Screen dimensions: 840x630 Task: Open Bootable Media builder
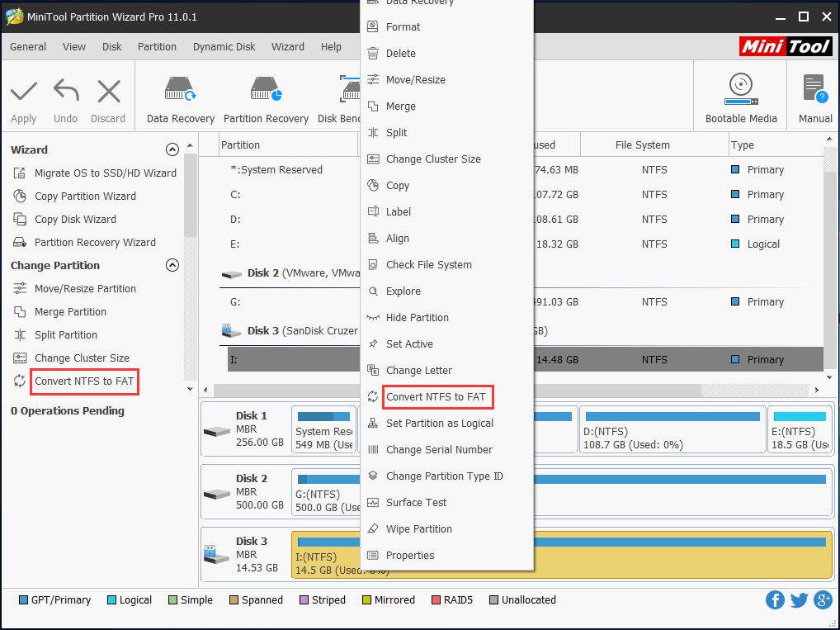click(741, 98)
